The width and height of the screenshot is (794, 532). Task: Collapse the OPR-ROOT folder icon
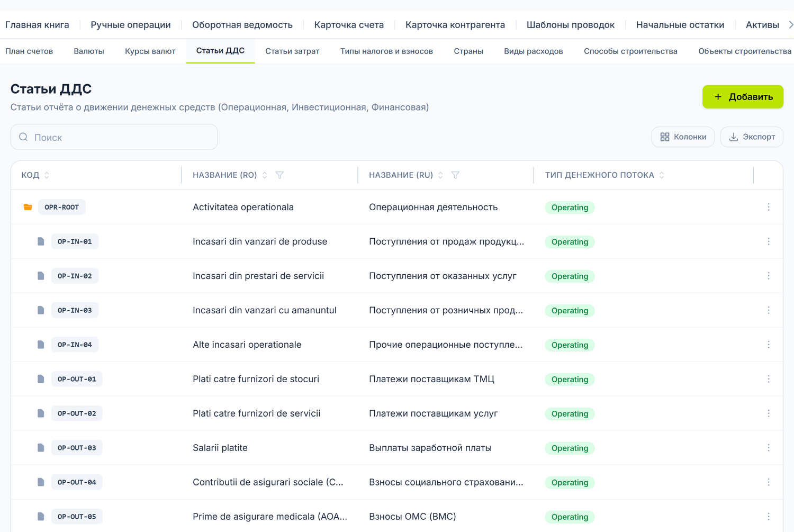tap(28, 207)
